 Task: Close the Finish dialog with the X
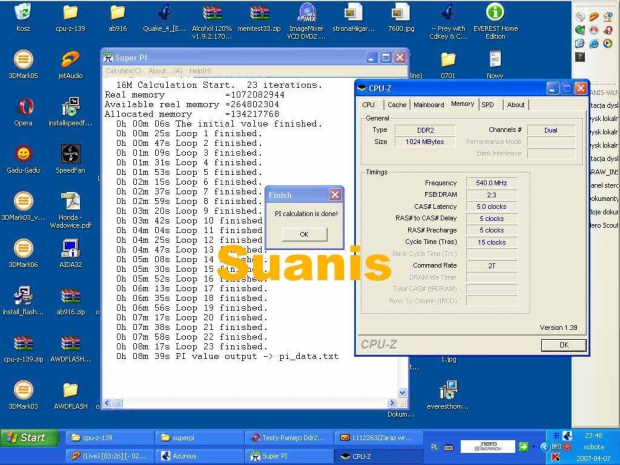click(x=335, y=195)
